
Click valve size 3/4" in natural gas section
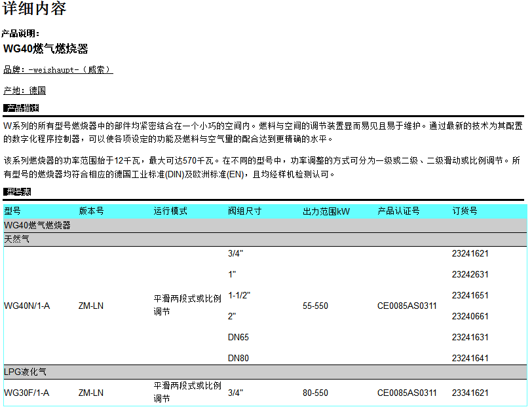coord(235,253)
